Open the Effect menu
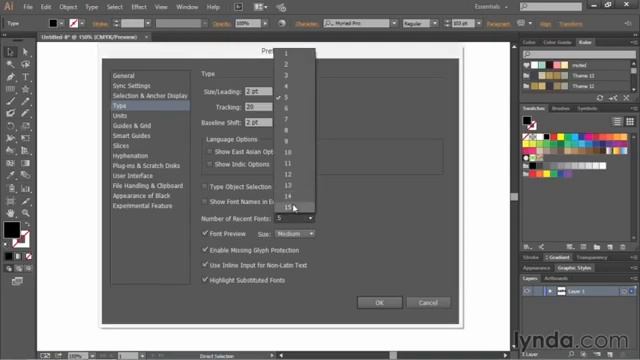Screen dimensions: 640x360 [x=139, y=7]
